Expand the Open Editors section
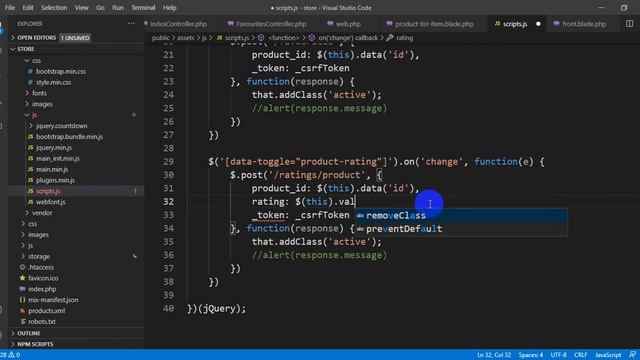640x360 pixels. tap(36, 38)
